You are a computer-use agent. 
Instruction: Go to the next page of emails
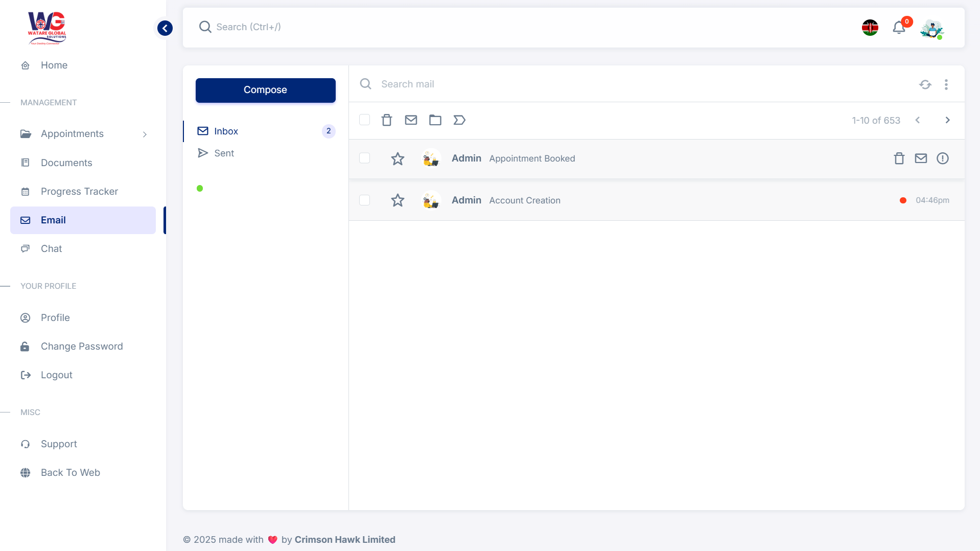pos(948,120)
